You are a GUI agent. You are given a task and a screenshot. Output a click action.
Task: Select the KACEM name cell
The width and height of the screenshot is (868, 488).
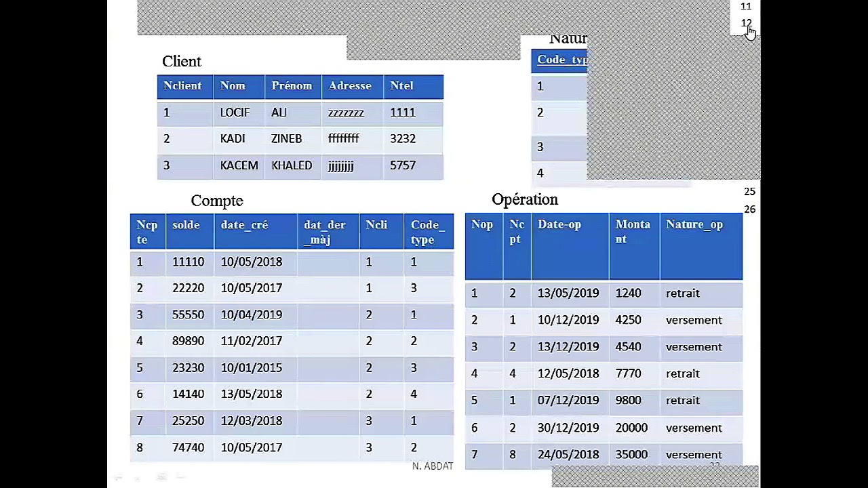click(239, 165)
